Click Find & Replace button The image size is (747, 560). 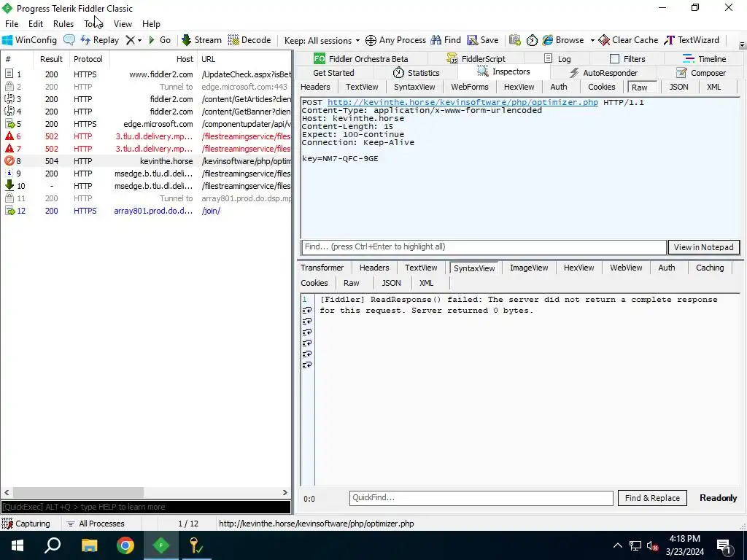[x=652, y=497]
